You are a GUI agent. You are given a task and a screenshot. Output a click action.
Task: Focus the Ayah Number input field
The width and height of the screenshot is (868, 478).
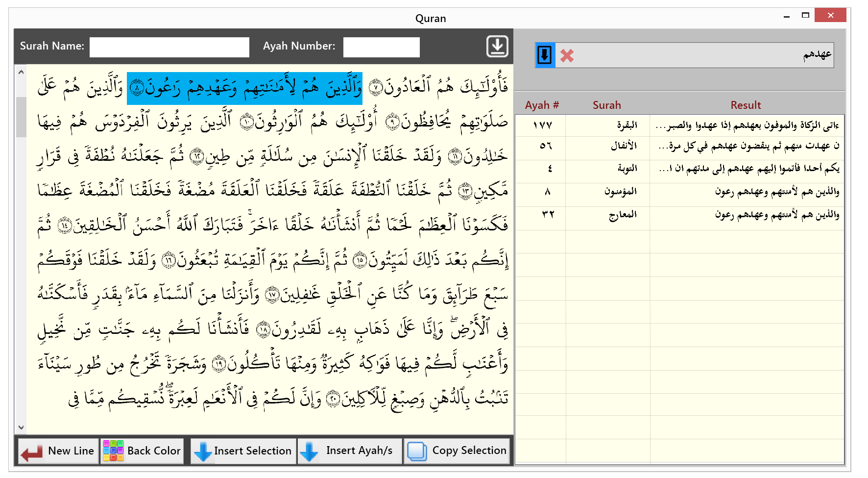[382, 47]
